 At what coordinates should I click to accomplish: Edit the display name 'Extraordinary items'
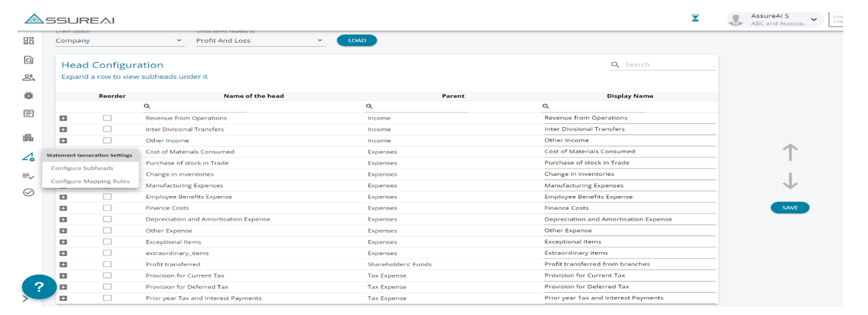click(630, 253)
